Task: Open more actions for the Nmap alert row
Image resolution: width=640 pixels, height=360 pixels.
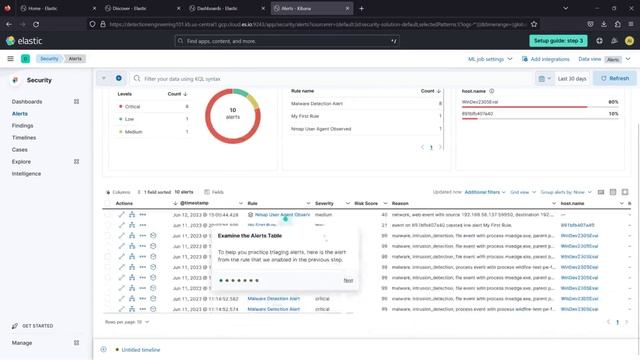Action: click(142, 214)
